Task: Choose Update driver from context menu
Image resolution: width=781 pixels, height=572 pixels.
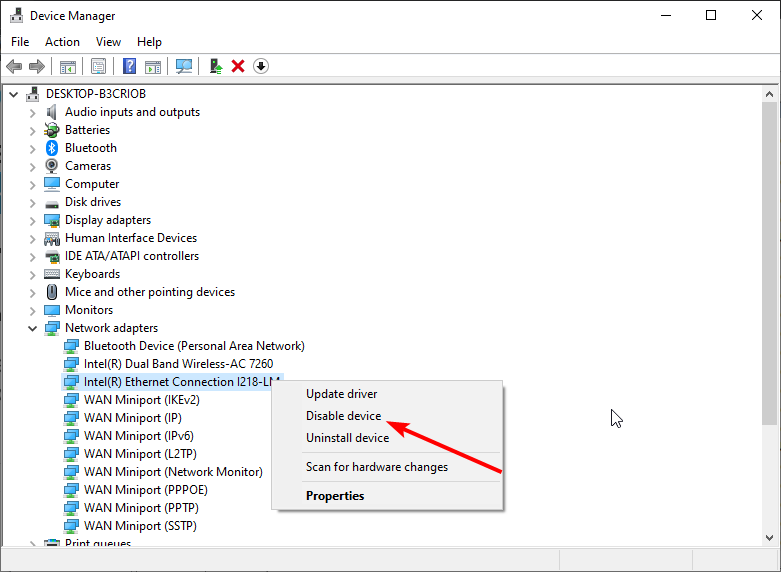Action: pos(387,394)
